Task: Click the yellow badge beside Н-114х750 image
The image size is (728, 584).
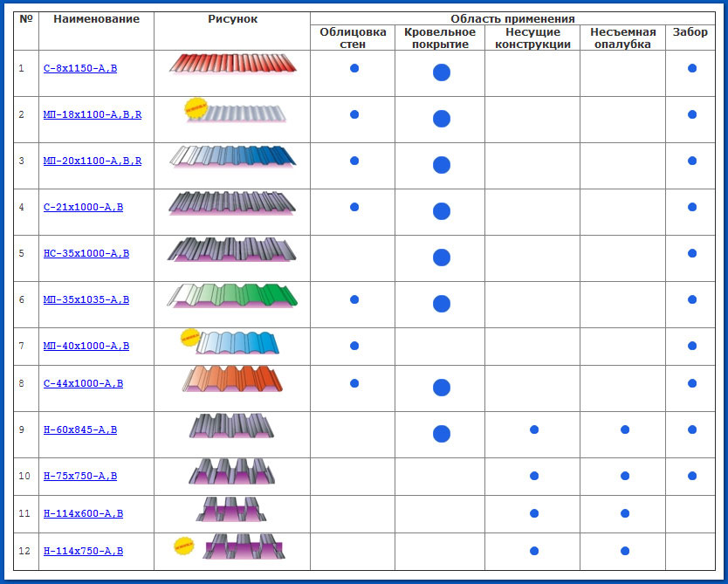Action: pos(184,546)
